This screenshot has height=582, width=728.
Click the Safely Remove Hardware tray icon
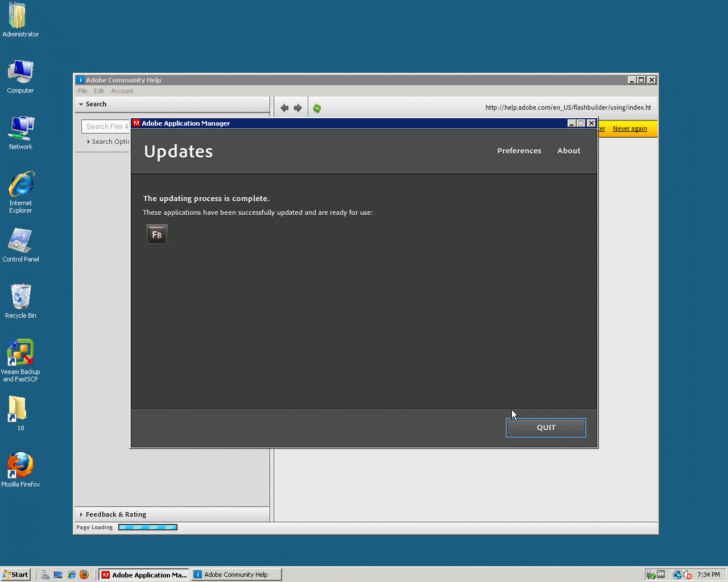click(651, 575)
